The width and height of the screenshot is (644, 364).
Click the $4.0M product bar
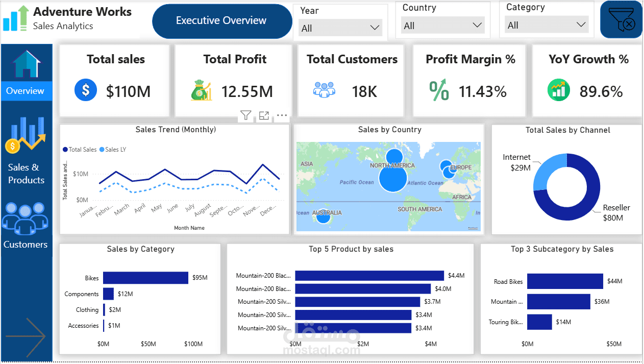click(x=363, y=289)
